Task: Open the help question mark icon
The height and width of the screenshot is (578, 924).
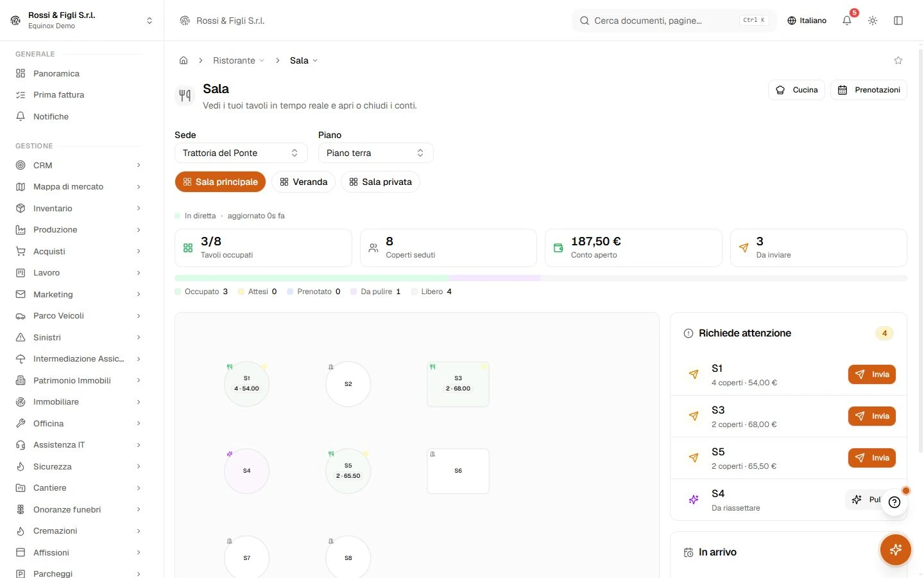Action: (x=894, y=503)
